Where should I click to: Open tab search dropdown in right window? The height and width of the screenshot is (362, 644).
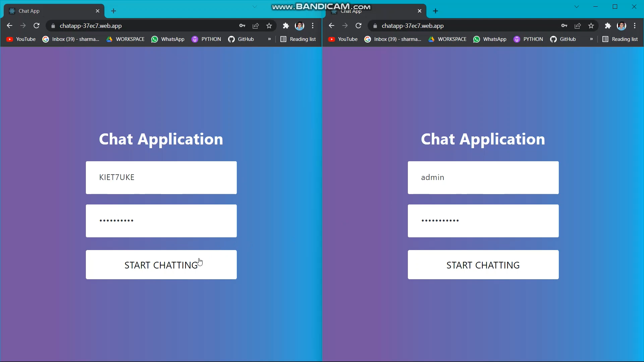[577, 7]
